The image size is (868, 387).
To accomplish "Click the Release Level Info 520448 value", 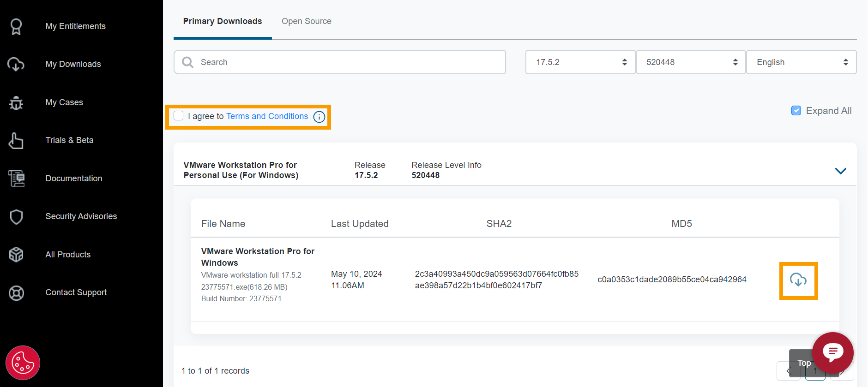I will tap(425, 175).
